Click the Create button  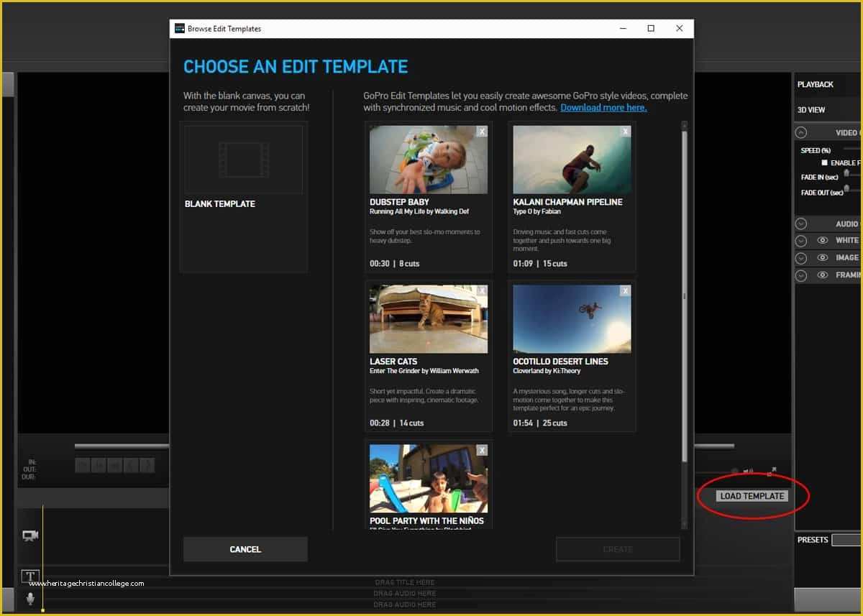[x=618, y=549]
